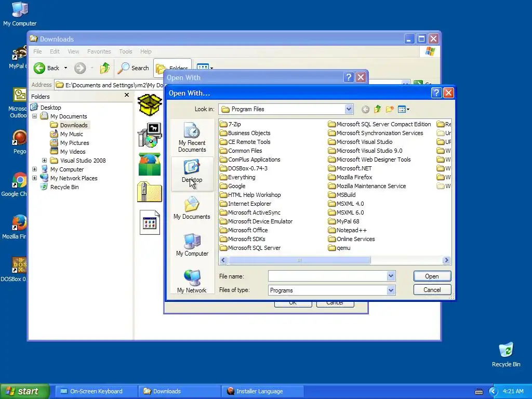The image size is (532, 399).
Task: Expand My Network Places tree node
Action: (x=35, y=178)
